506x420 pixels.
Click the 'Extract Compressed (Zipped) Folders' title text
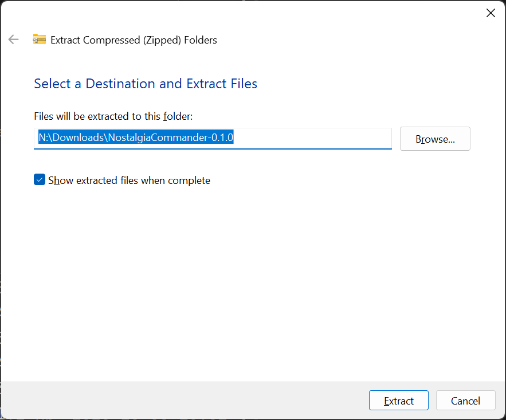(134, 40)
